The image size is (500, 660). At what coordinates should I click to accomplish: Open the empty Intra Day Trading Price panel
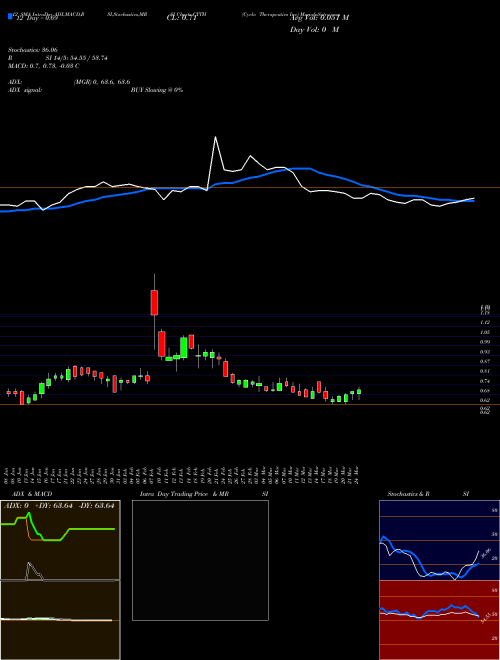point(200,560)
